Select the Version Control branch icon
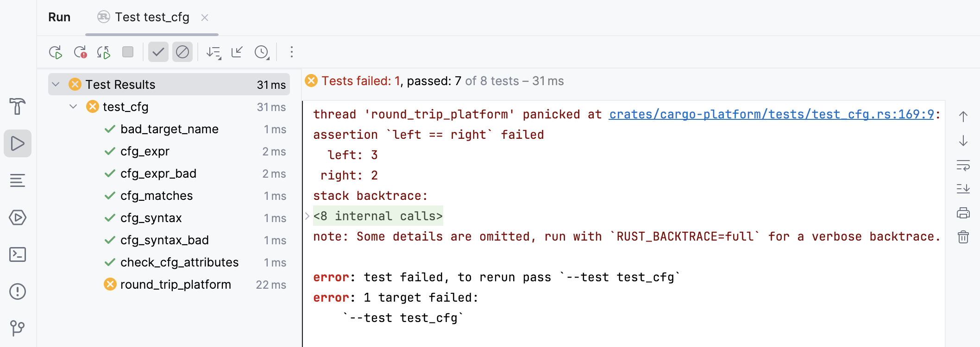 coord(18,329)
